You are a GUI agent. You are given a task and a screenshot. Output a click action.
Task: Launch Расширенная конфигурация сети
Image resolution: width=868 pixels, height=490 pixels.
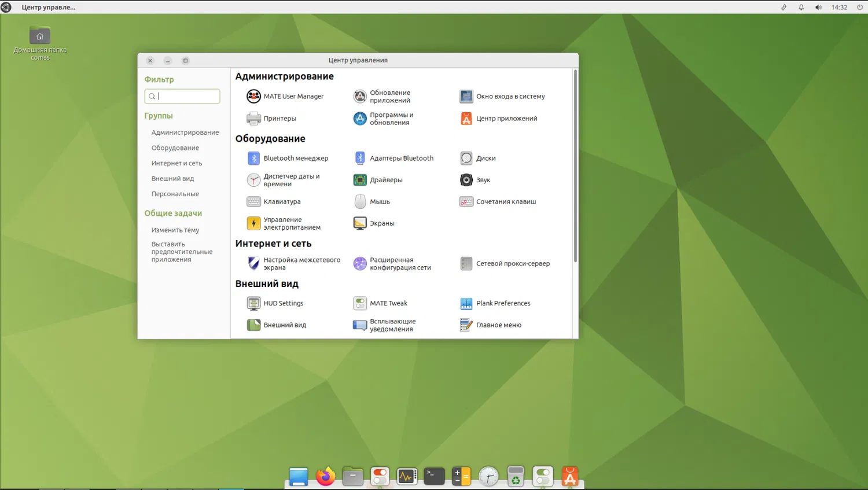(392, 264)
